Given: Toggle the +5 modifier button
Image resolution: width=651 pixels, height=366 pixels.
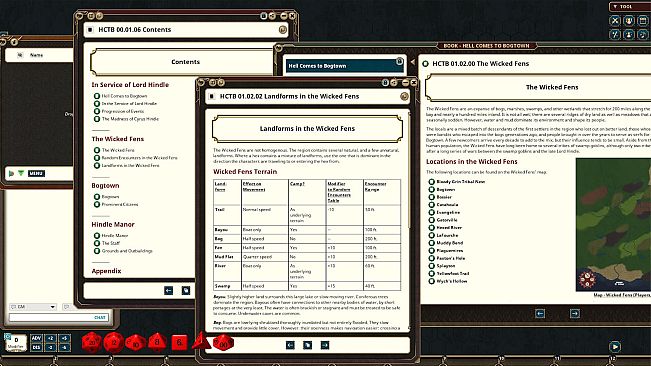Looking at the screenshot, I should [64, 338].
